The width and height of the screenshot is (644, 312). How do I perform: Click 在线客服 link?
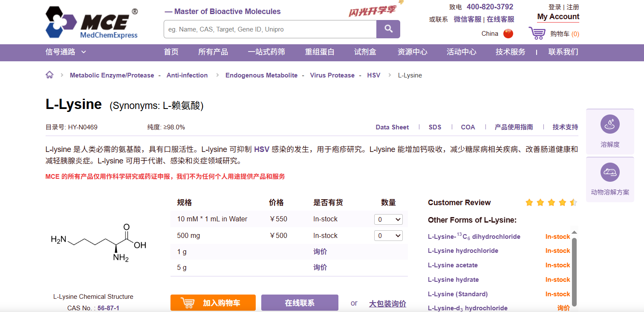(500, 19)
